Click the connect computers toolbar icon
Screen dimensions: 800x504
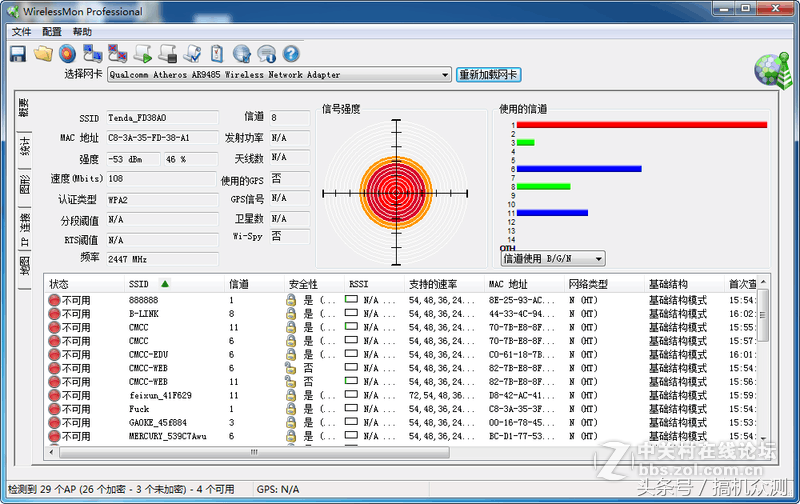pos(92,54)
